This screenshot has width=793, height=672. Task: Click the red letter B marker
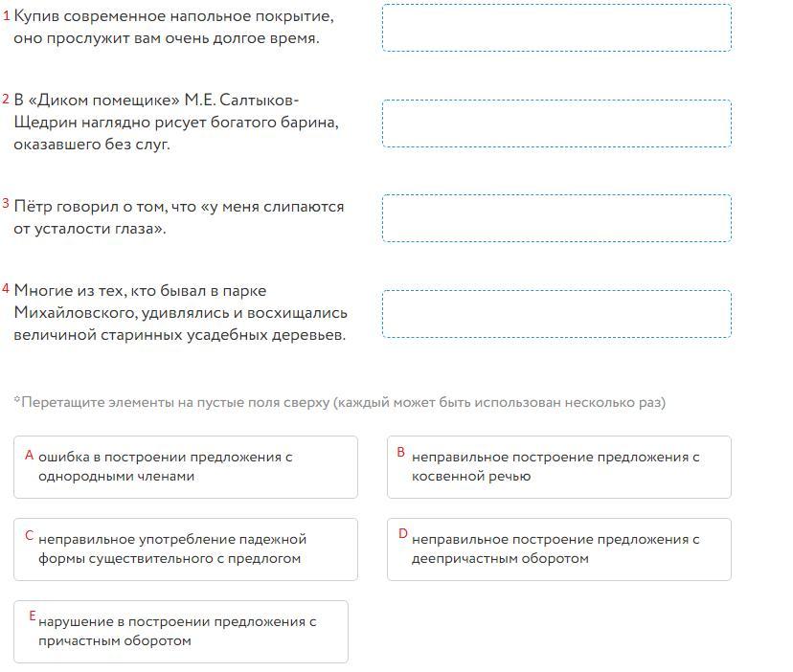(x=400, y=453)
